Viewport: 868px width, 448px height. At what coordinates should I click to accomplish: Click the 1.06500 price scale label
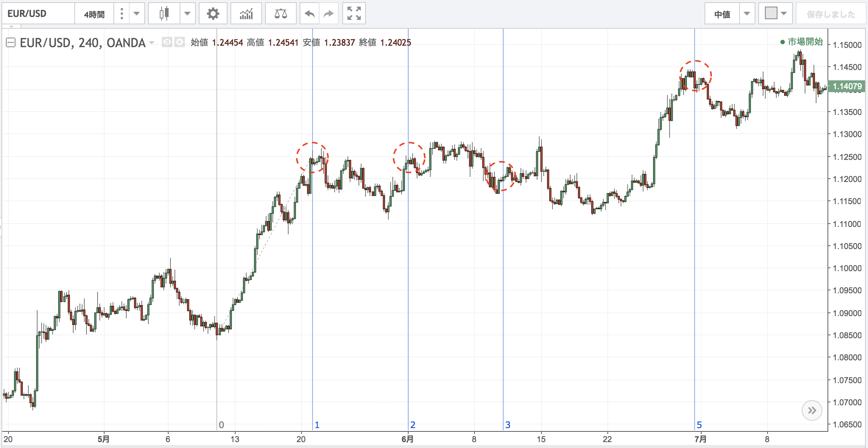(x=847, y=424)
